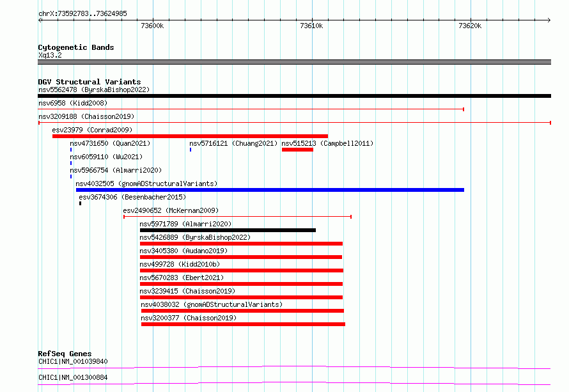Open the nsv4032505 (gnomADStructuralVariants) label
This screenshot has height=392, width=569.
(x=146, y=184)
